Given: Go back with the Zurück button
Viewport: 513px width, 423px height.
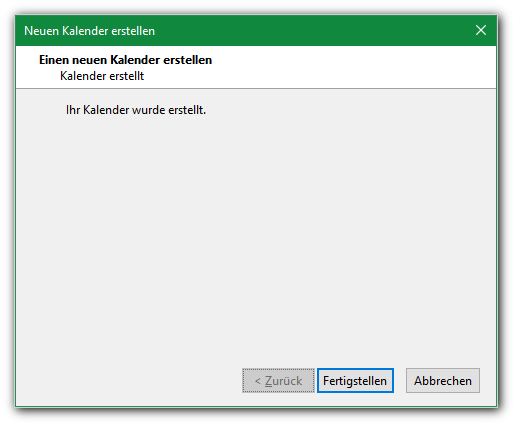Looking at the screenshot, I should [278, 380].
